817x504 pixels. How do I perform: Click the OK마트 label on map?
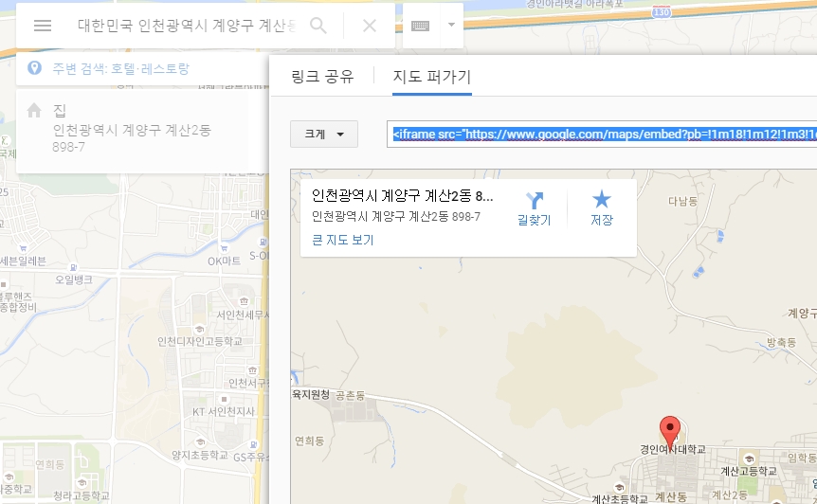point(225,261)
